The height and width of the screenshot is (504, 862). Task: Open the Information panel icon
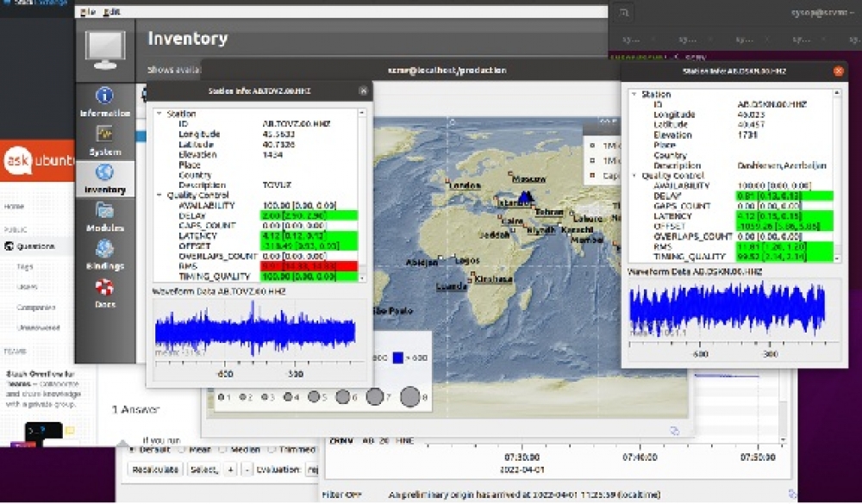[104, 96]
